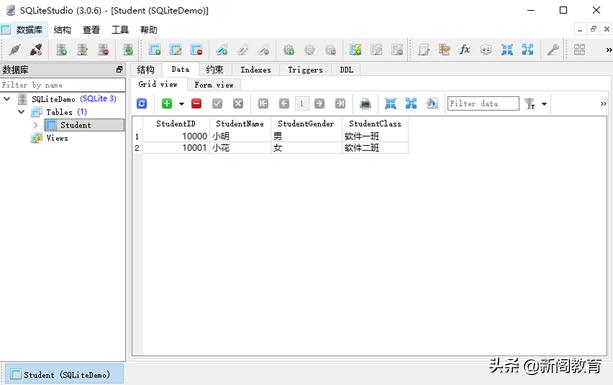Click the connect to database plug icon

[x=15, y=50]
